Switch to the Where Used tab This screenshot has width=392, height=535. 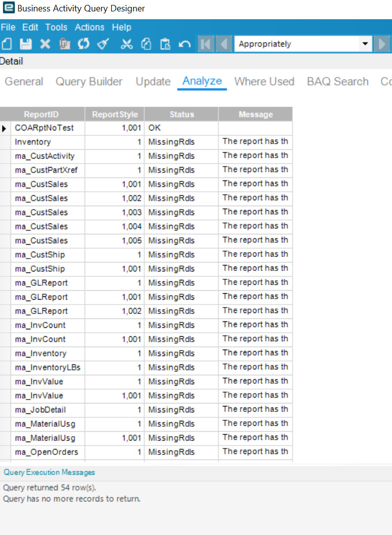tap(264, 82)
